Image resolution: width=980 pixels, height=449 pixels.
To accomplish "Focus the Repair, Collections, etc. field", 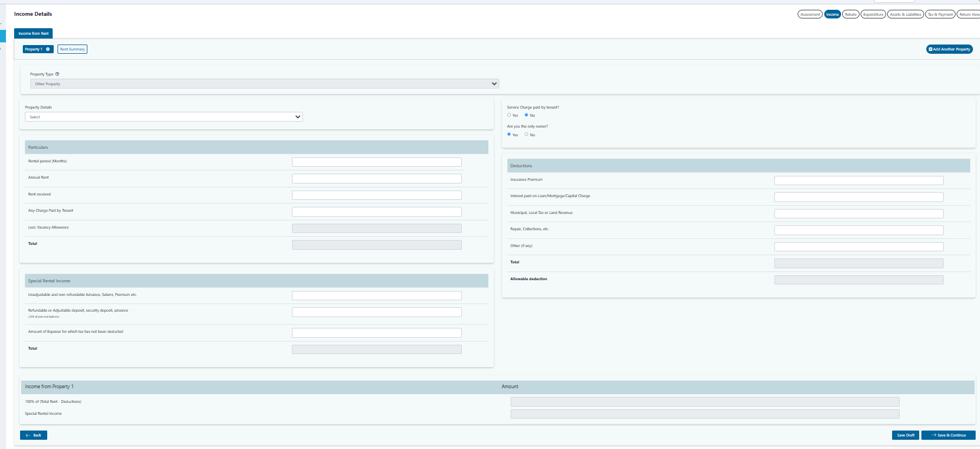I will [858, 230].
